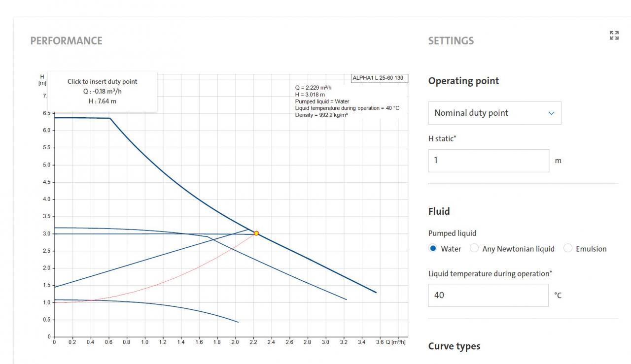Open the Nominal duty point dropdown

pyautogui.click(x=494, y=113)
